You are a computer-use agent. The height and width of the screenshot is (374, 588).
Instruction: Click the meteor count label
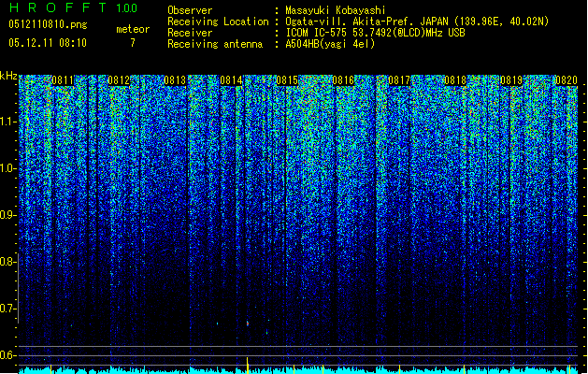[x=133, y=29]
